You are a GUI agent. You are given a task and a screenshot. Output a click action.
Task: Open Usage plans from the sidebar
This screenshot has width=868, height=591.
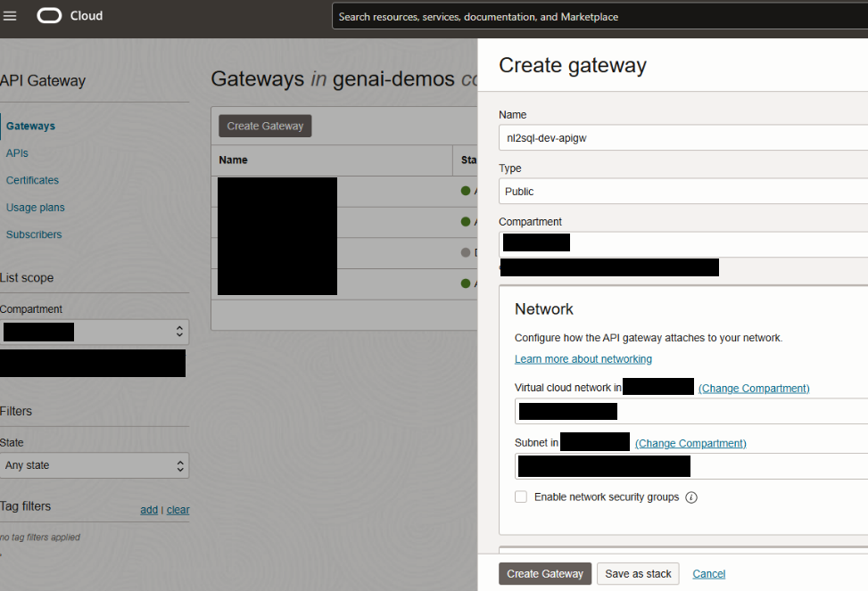point(35,207)
